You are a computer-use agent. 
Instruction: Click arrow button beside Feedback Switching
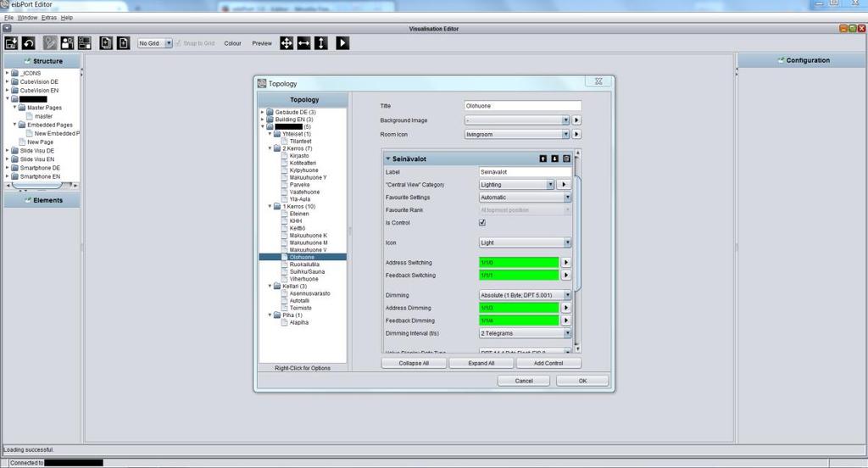(565, 276)
